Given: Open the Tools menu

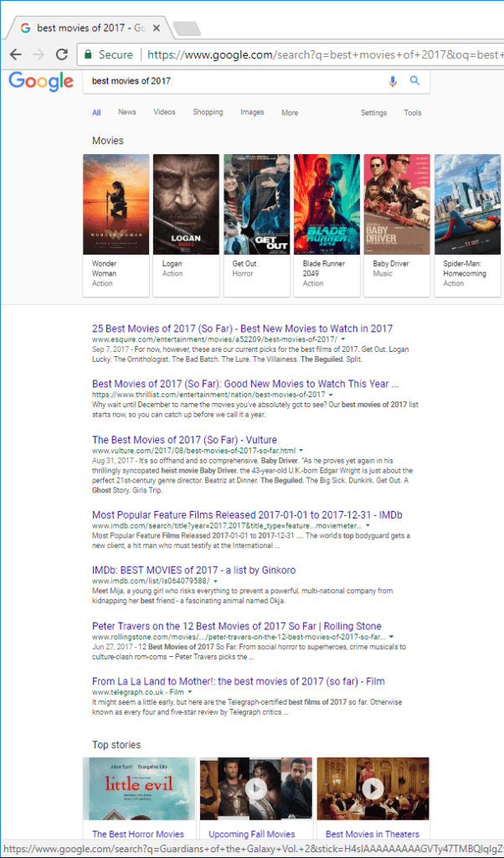Looking at the screenshot, I should tap(413, 113).
